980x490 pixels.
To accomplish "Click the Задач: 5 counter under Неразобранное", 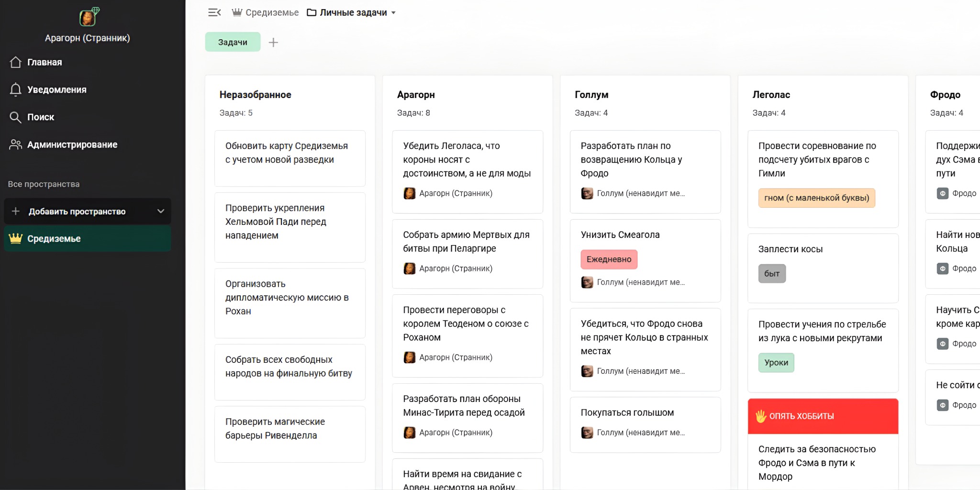I will [x=236, y=113].
